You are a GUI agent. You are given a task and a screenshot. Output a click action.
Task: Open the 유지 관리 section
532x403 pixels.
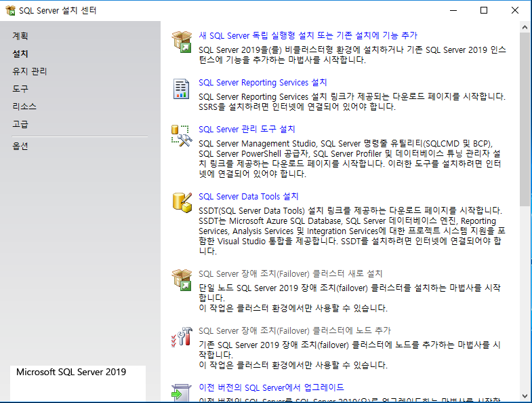[30, 71]
